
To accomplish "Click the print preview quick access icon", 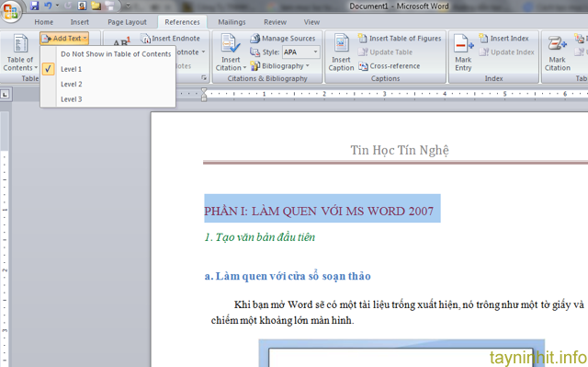I will pyautogui.click(x=82, y=6).
